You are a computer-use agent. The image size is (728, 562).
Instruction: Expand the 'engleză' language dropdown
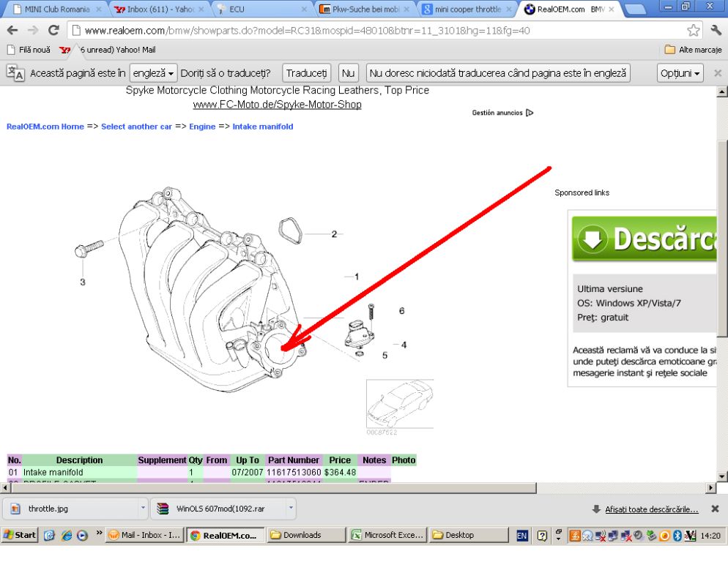(x=153, y=73)
